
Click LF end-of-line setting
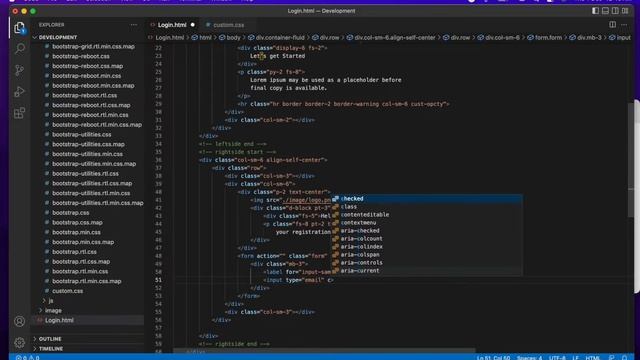(x=576, y=358)
